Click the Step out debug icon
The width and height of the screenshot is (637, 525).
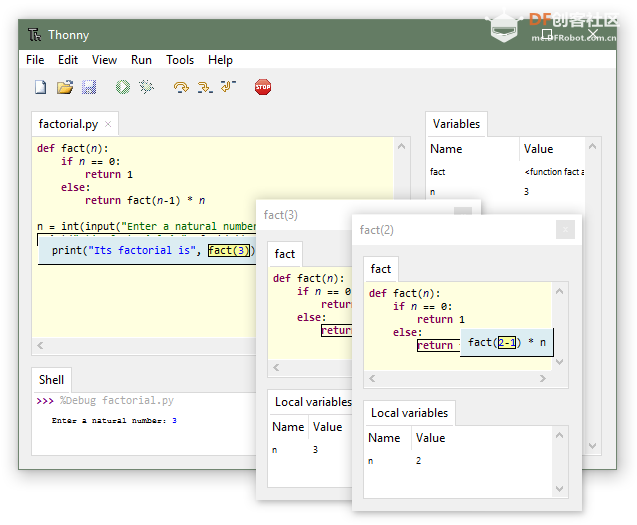pos(229,88)
